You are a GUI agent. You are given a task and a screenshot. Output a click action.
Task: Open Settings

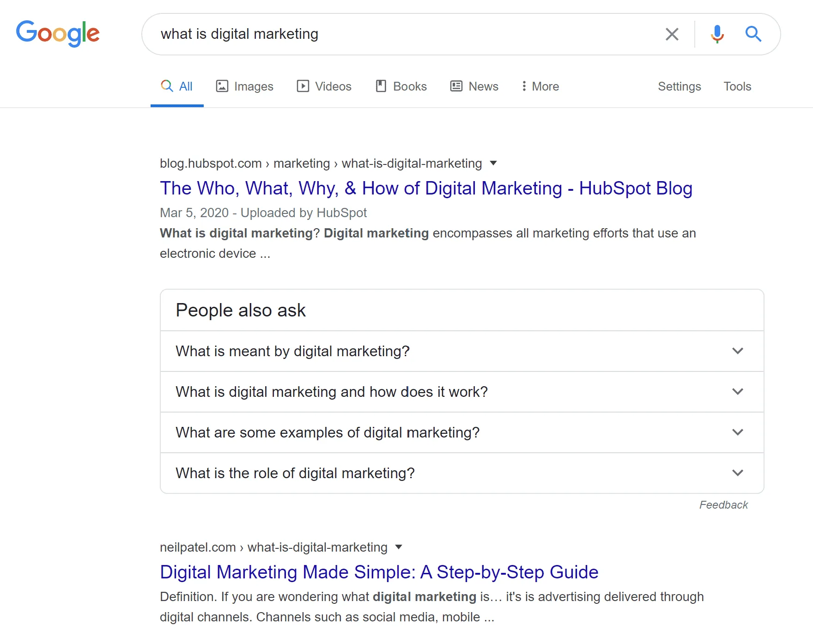(680, 86)
